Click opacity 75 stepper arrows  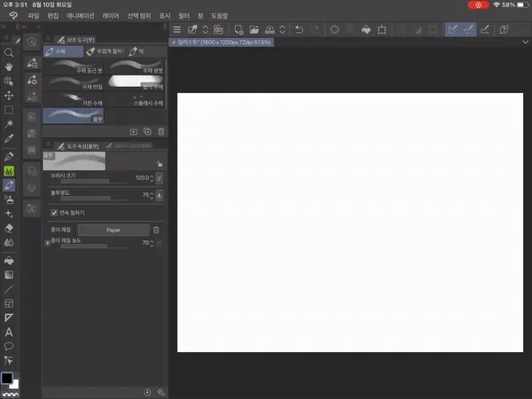click(x=152, y=195)
